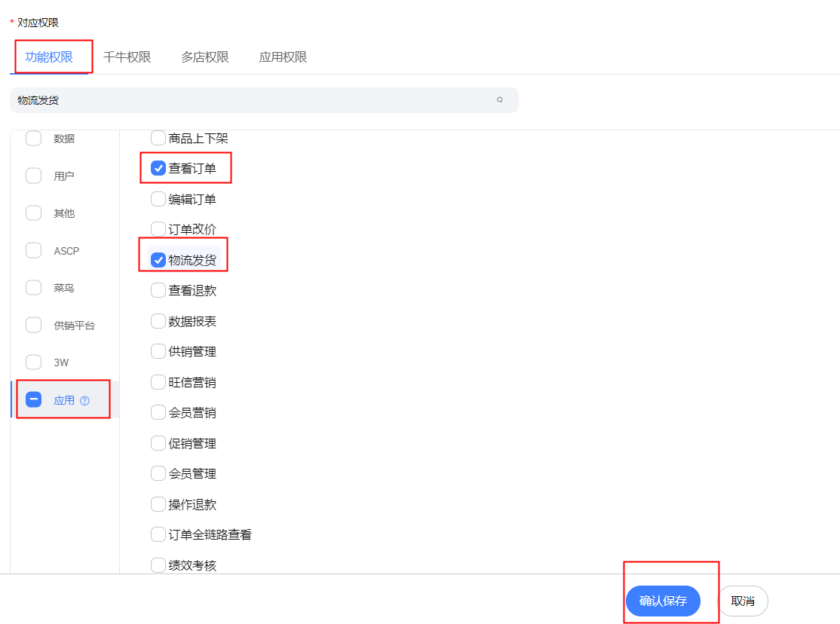The width and height of the screenshot is (840, 624).
Task: Click the help icon beside 应用
Action: click(x=84, y=400)
